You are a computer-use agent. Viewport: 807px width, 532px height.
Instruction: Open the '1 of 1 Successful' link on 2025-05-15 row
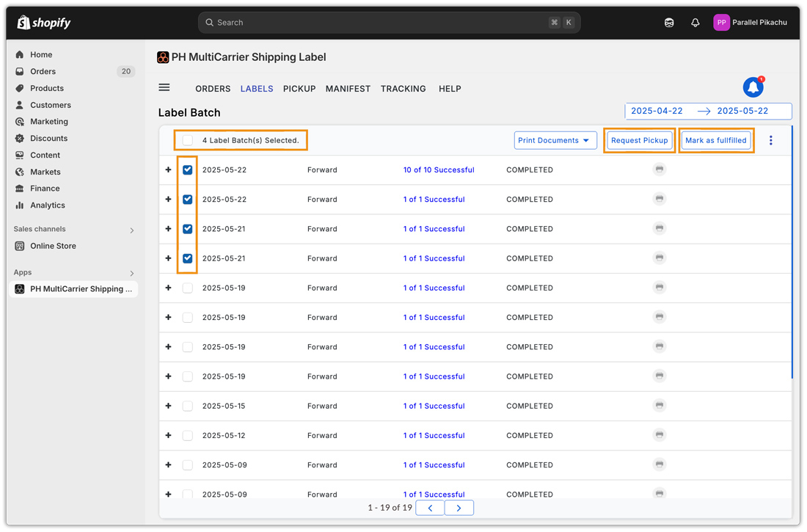tap(434, 407)
